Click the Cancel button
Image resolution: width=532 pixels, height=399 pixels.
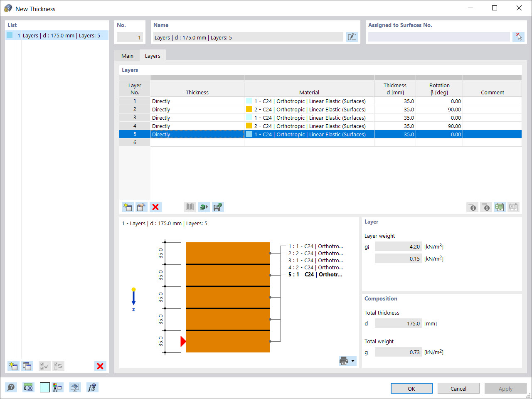click(x=458, y=388)
